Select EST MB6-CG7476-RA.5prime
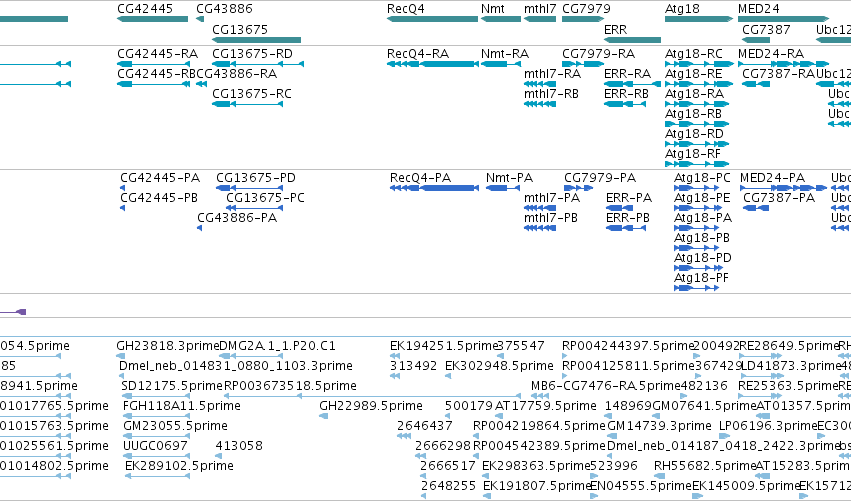Viewport: 851px width, 501px height. click(606, 385)
